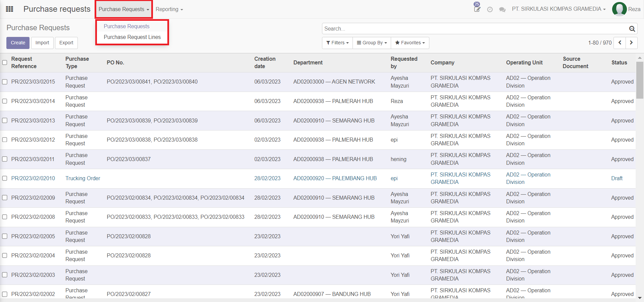This screenshot has height=302, width=644.
Task: Check the row PR/2023/03/02015
Action: [x=5, y=82]
